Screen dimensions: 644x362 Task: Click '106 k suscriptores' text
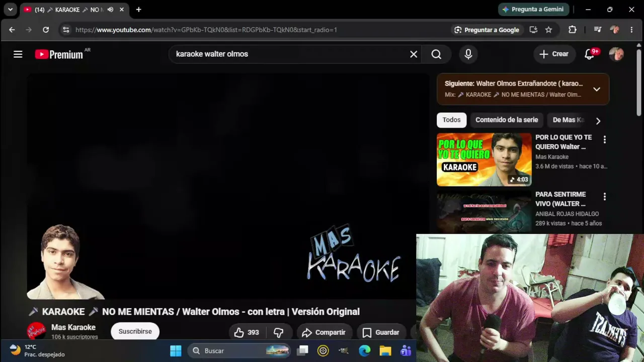tap(74, 337)
